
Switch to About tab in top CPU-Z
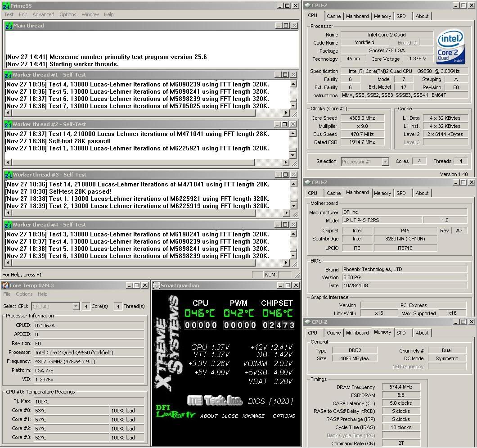coord(422,17)
